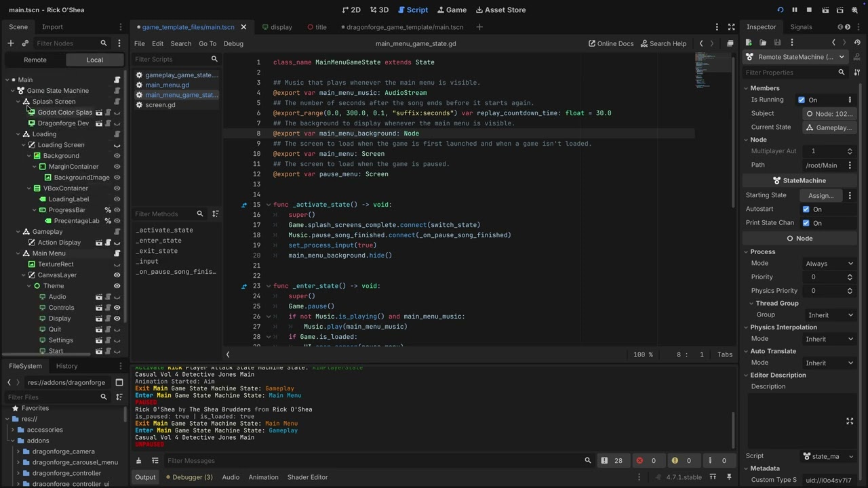Open the Auto Translate Mode dropdown

(830, 363)
